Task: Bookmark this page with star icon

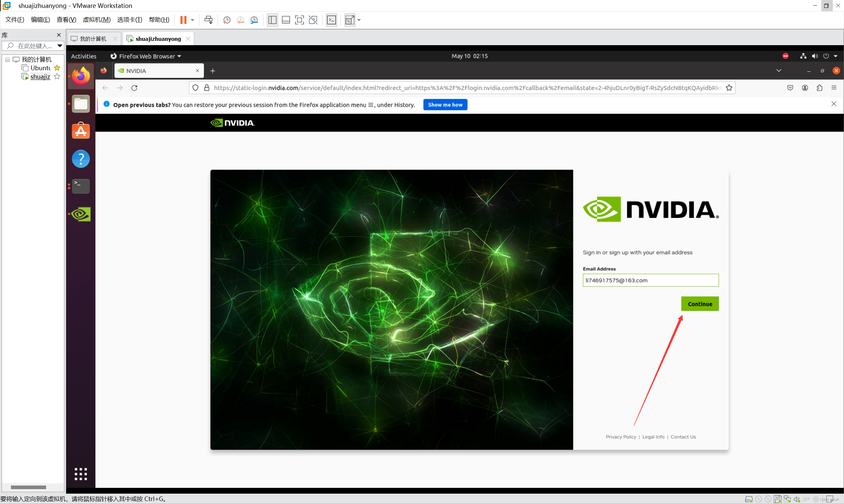Action: [x=729, y=88]
